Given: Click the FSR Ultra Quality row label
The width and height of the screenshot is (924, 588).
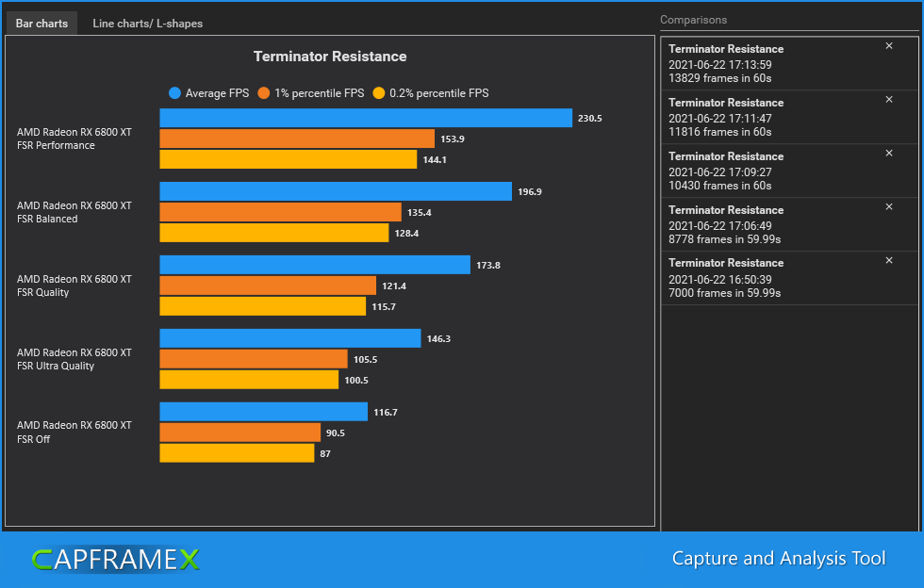Looking at the screenshot, I should point(74,359).
